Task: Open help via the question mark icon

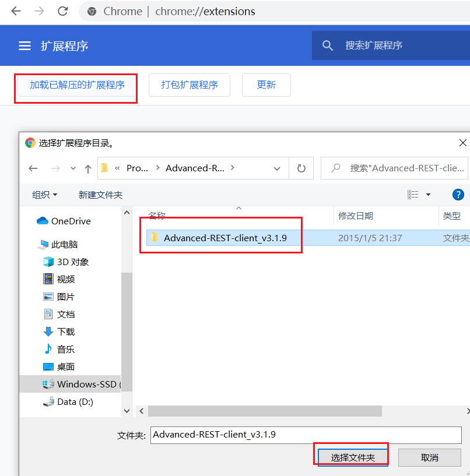Action: [x=458, y=195]
